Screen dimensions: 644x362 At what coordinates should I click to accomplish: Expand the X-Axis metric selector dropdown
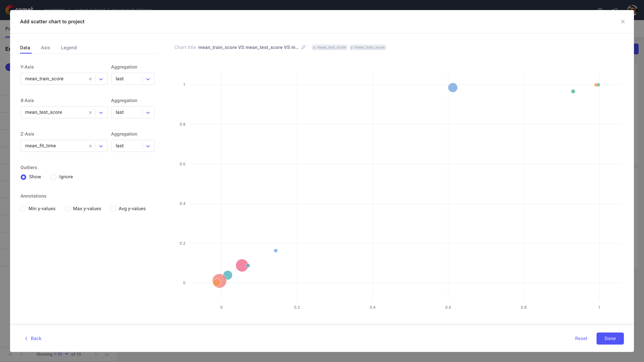pos(101,112)
